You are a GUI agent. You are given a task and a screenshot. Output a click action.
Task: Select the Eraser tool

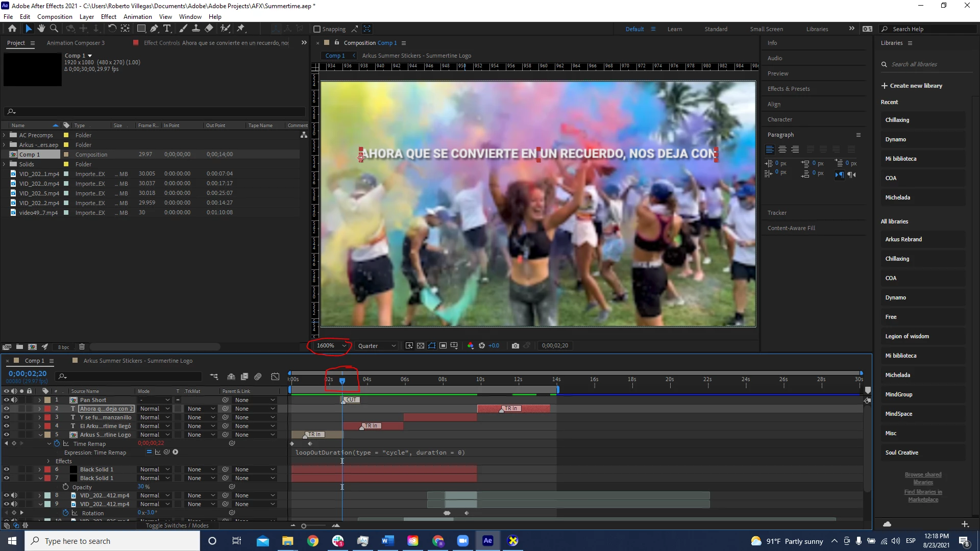click(x=209, y=29)
